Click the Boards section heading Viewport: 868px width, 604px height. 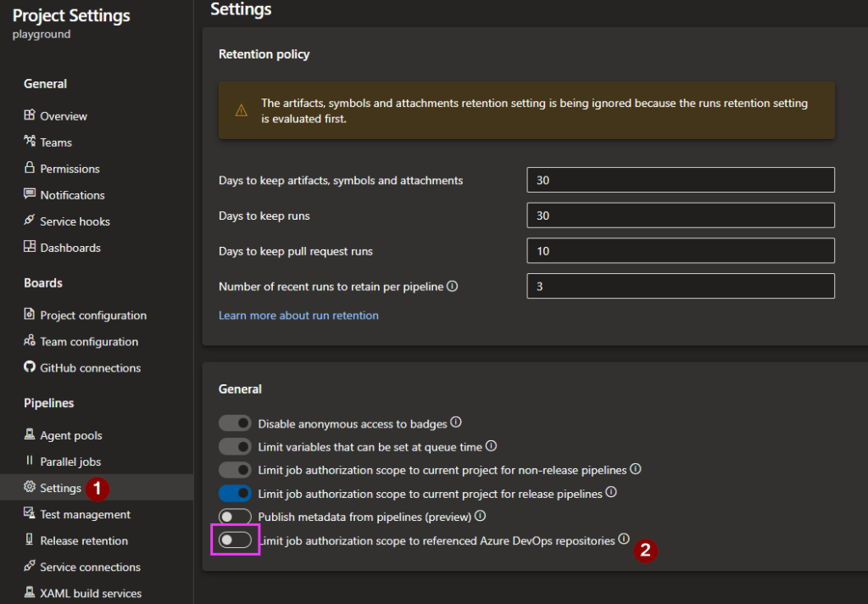pos(43,283)
